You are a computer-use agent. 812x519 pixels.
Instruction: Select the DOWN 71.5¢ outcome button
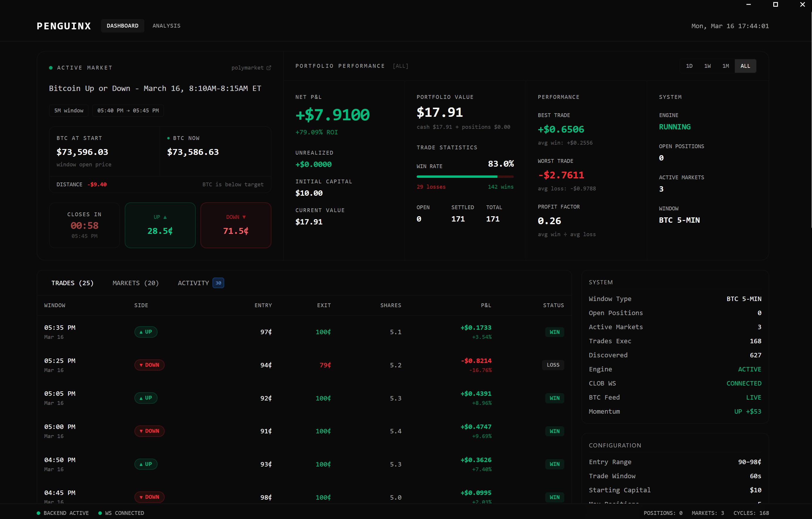coord(236,225)
